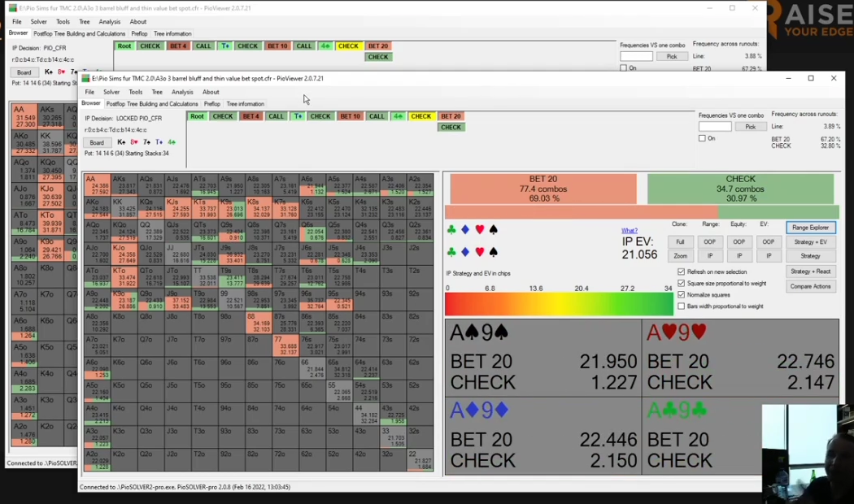Click orange BET 20 77.4 combos bar
This screenshot has height=504, width=854.
pos(543,189)
